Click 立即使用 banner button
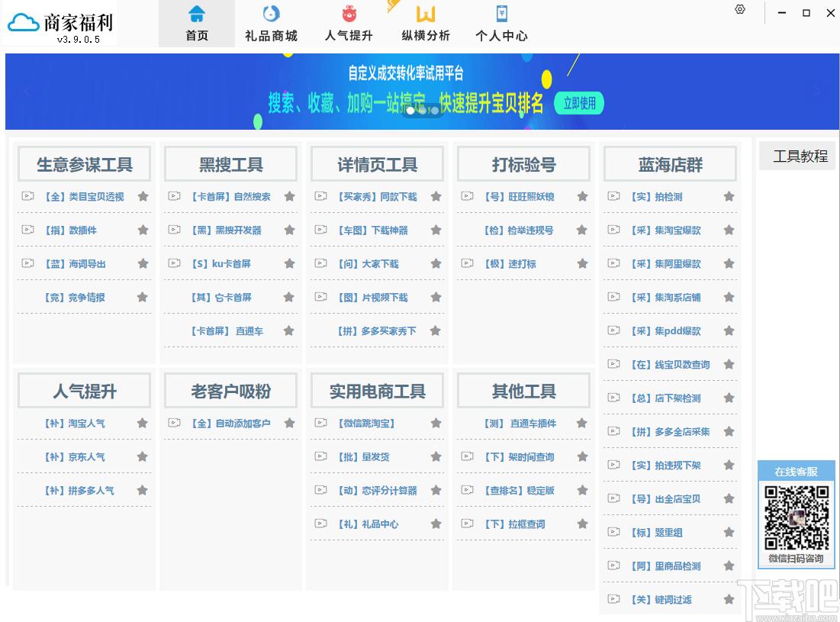The height and width of the screenshot is (622, 840). [579, 103]
